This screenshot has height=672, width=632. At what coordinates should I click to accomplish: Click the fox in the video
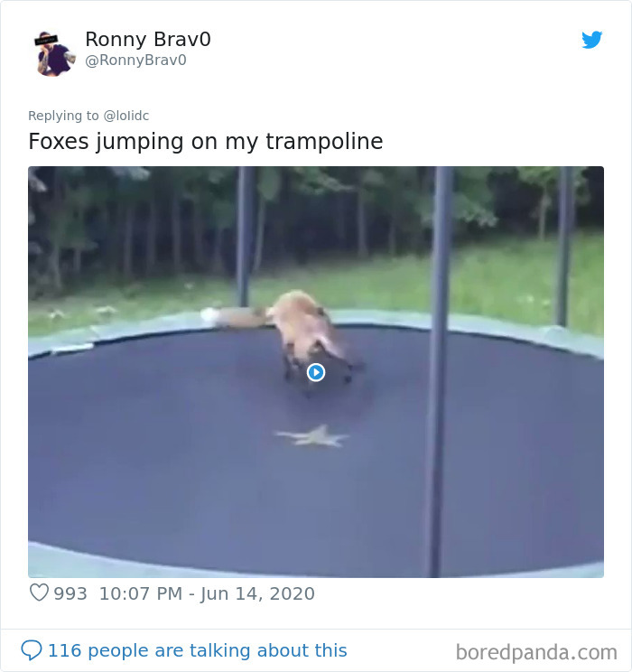[312, 336]
